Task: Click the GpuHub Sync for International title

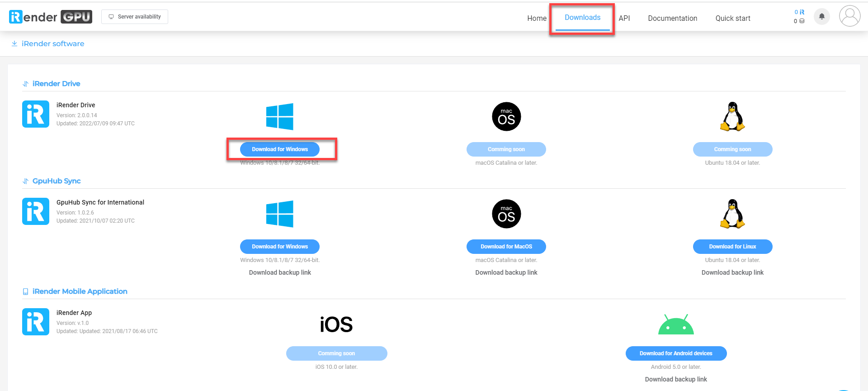Action: point(100,202)
